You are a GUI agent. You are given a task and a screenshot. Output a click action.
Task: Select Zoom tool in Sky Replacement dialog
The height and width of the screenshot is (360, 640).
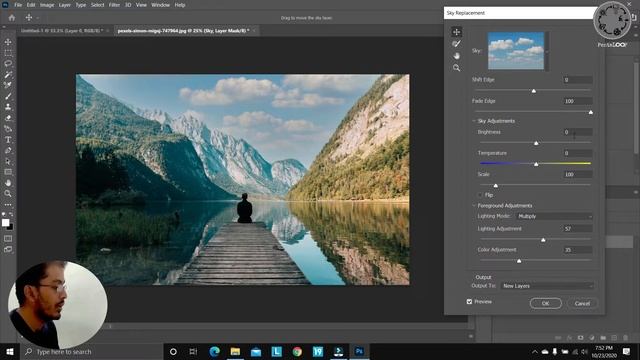pos(456,68)
